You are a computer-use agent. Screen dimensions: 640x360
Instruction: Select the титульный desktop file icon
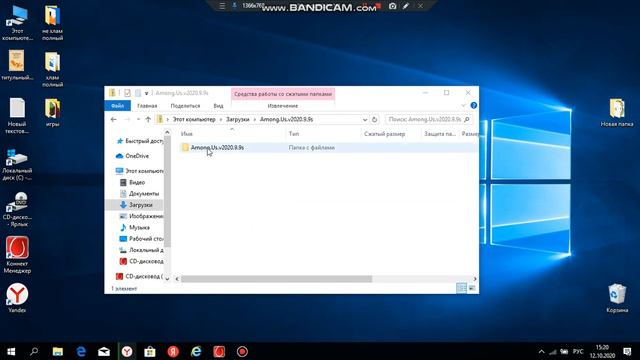pyautogui.click(x=17, y=65)
